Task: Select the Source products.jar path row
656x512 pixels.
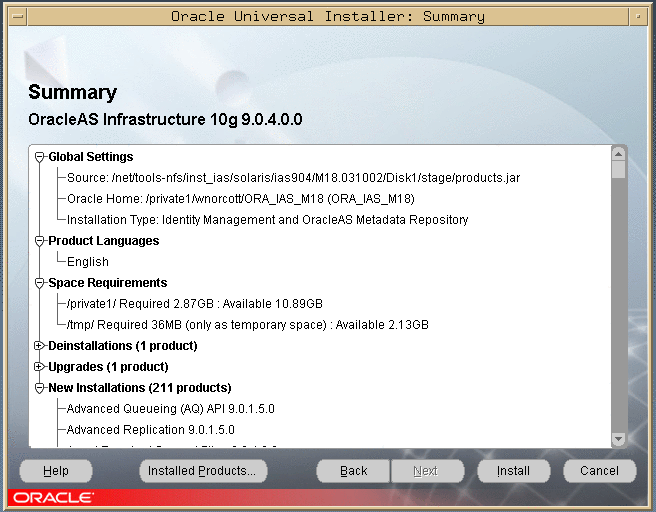Action: click(293, 178)
